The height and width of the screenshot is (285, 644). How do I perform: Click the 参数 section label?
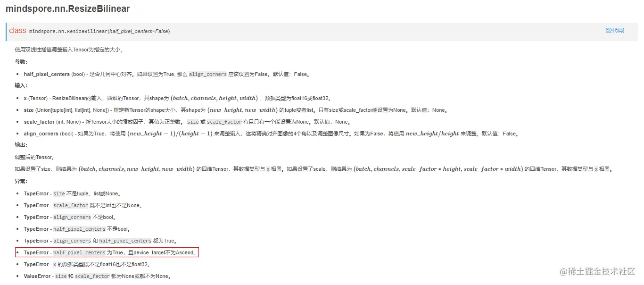pyautogui.click(x=21, y=62)
